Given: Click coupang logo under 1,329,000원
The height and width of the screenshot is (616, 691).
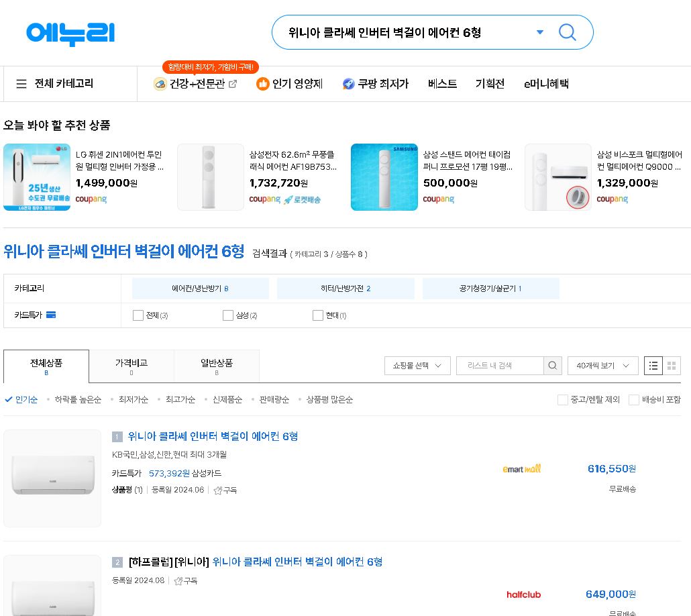Looking at the screenshot, I should [x=612, y=199].
